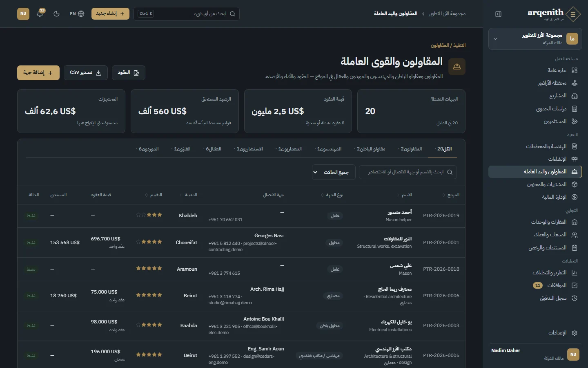588x368 pixels.
Task: Open نظرة عامة overview icon
Action: (x=575, y=70)
